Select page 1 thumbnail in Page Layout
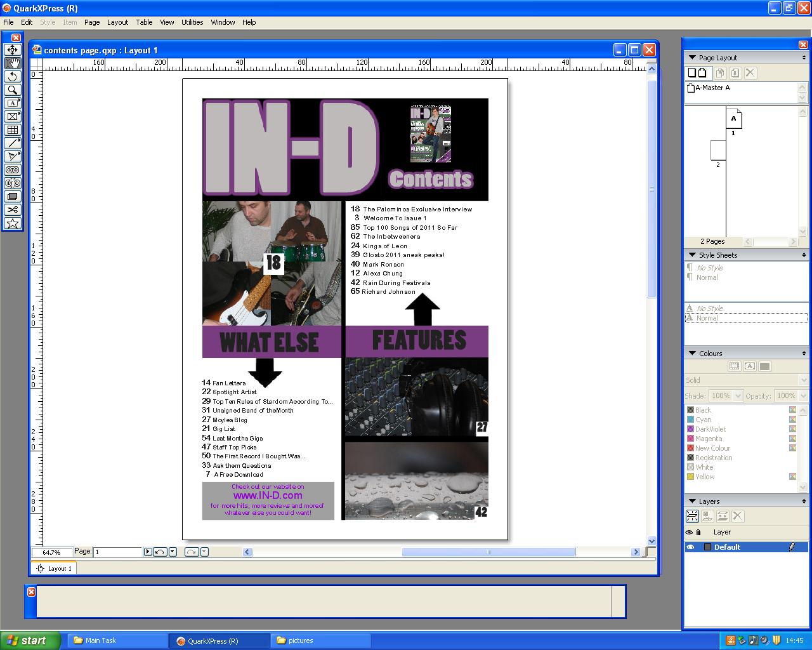 (x=734, y=118)
